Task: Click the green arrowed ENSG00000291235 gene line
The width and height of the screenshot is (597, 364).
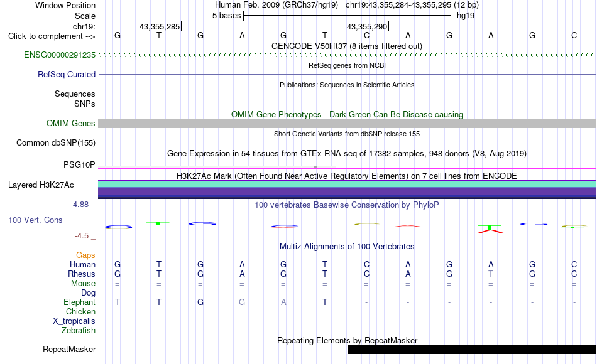Action: click(x=347, y=55)
